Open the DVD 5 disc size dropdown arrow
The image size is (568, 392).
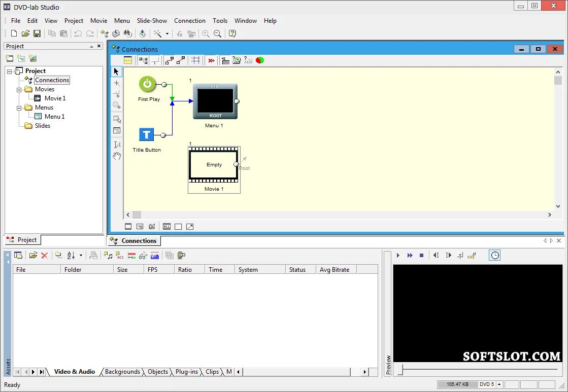click(499, 384)
